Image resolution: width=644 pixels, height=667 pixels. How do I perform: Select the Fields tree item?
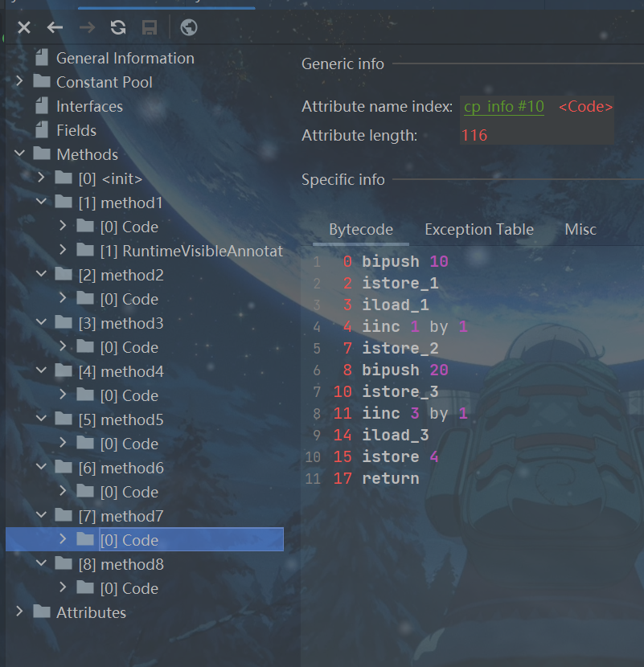(x=76, y=130)
